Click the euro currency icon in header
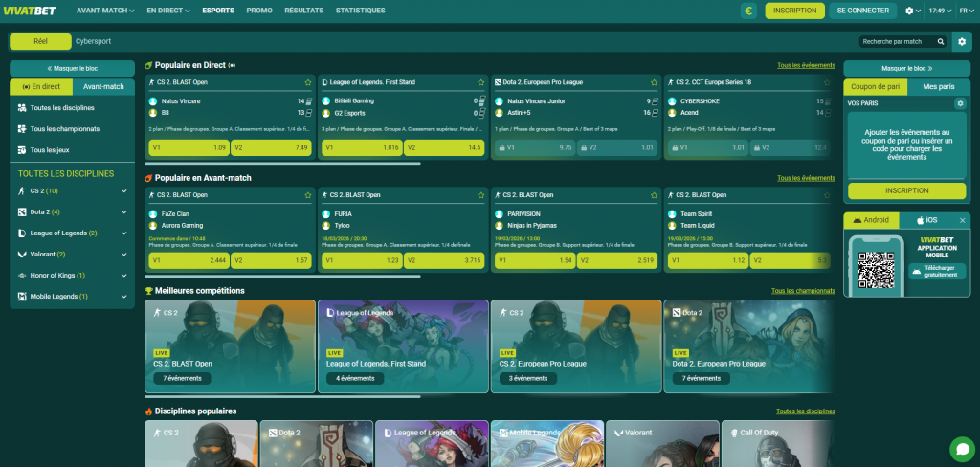This screenshot has width=980, height=467. (748, 11)
